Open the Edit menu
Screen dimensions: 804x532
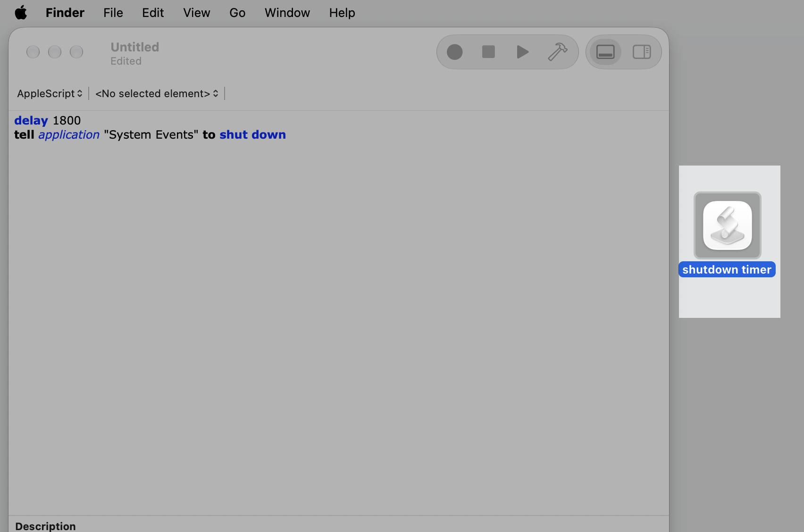[153, 13]
